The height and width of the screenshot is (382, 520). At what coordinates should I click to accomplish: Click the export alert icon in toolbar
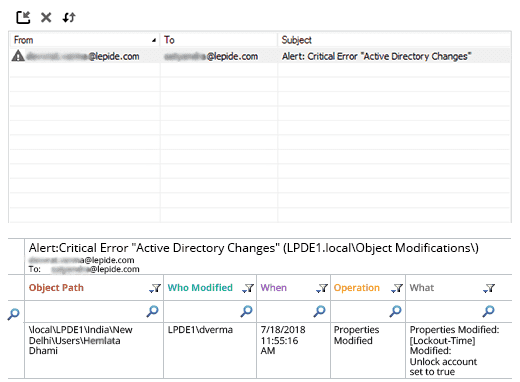(x=23, y=17)
